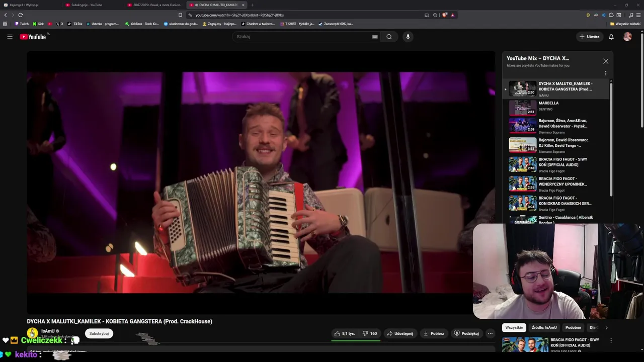
Task: Click the main video player area
Action: pyautogui.click(x=261, y=183)
